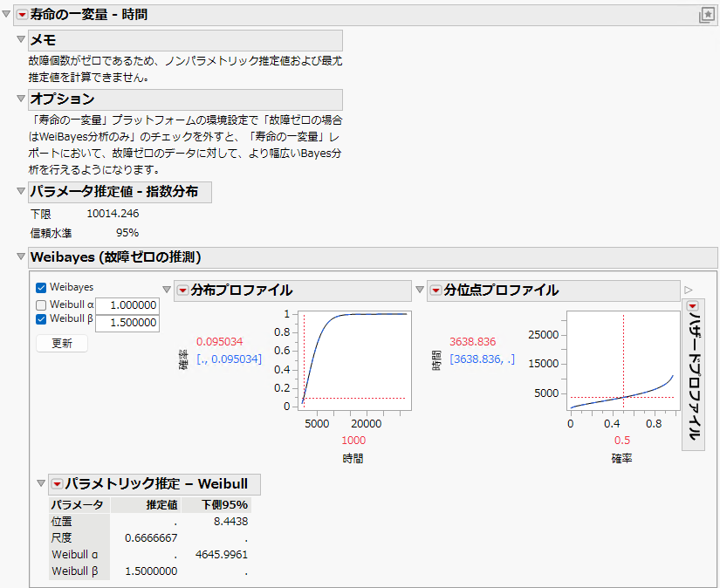Collapse the パラメータ推定値 - 指数分布 section

(x=21, y=191)
